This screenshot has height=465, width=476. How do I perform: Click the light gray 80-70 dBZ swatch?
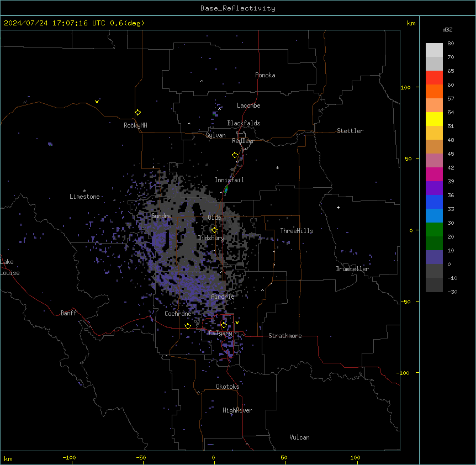pyautogui.click(x=434, y=50)
